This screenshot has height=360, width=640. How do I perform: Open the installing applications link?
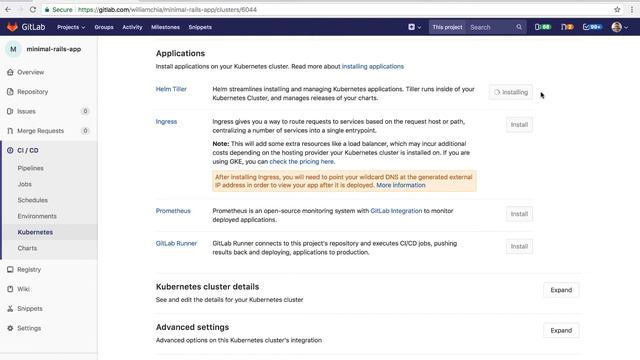point(373,66)
